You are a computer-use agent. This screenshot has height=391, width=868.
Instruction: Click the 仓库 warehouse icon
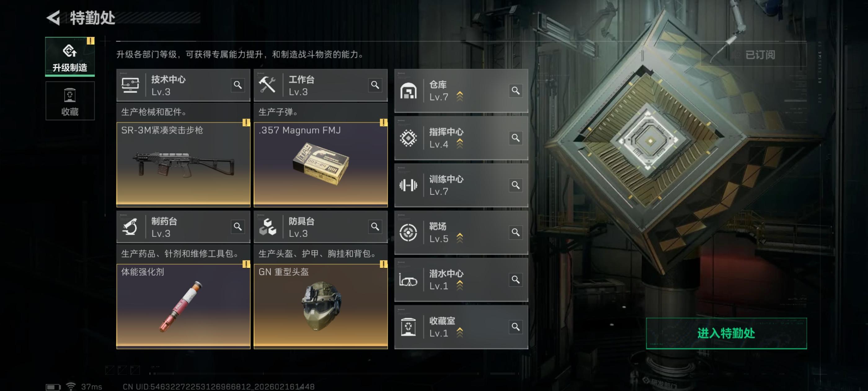pos(408,91)
